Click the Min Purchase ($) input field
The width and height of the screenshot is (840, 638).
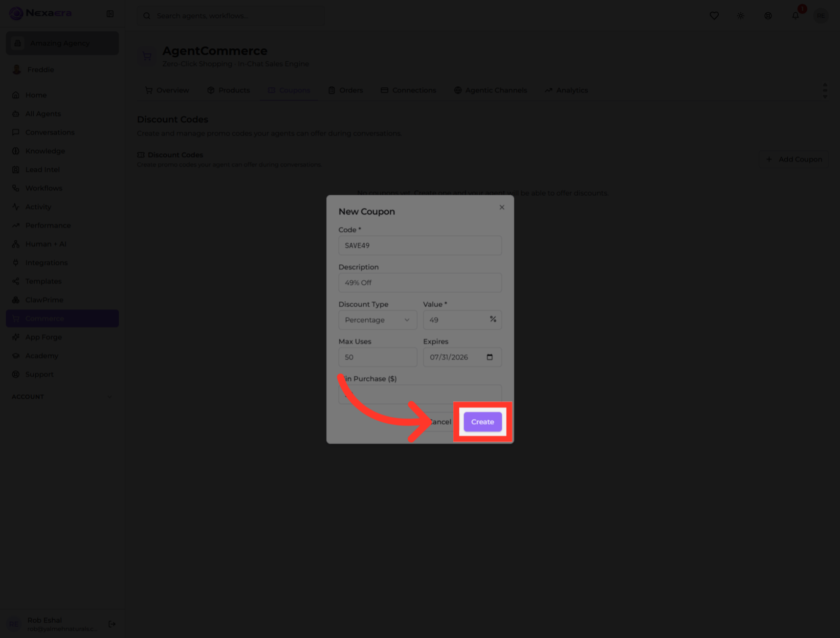pos(420,394)
